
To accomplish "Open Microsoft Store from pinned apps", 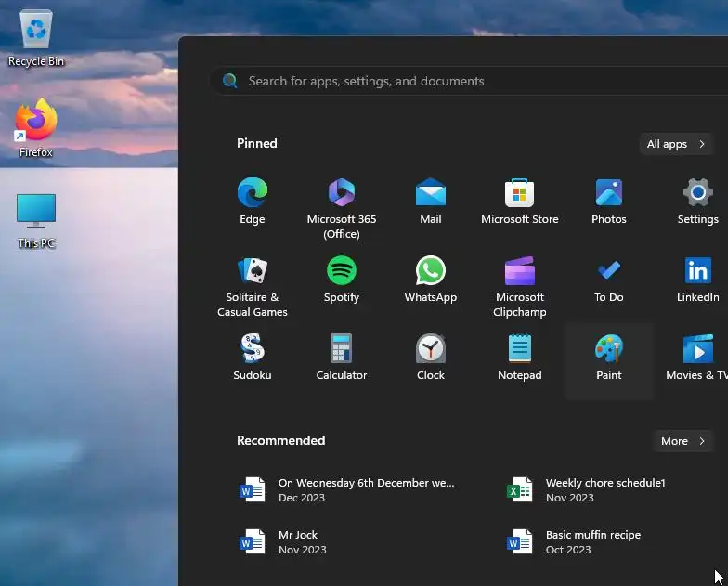I will (520, 201).
